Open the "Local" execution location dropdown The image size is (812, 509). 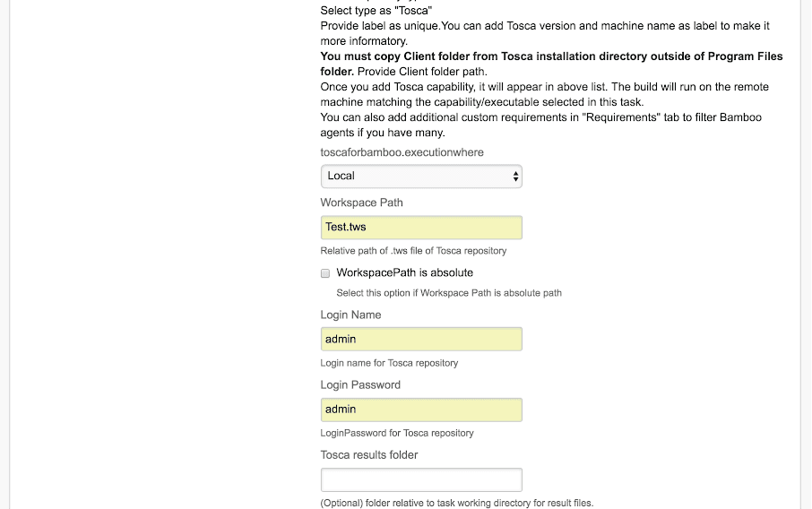point(421,176)
